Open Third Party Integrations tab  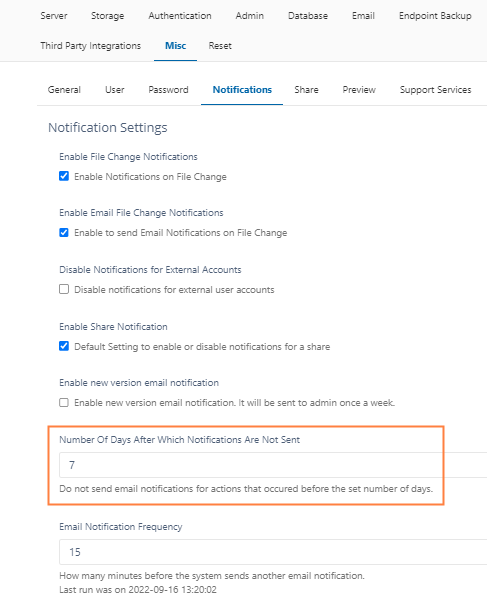tap(91, 46)
